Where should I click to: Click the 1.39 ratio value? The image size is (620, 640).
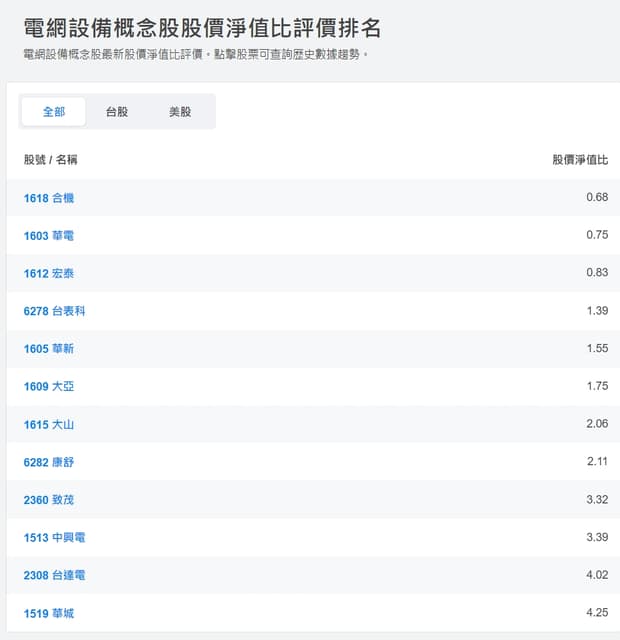(x=598, y=311)
